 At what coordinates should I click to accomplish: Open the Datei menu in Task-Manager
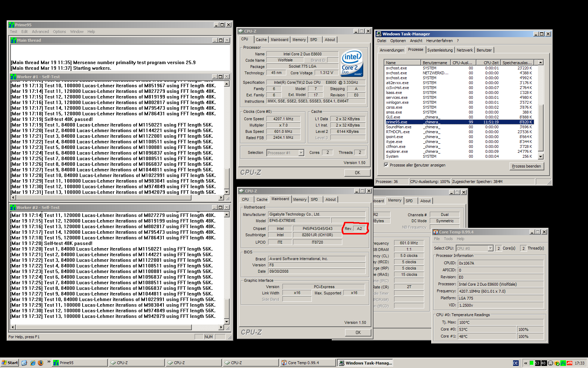(382, 41)
